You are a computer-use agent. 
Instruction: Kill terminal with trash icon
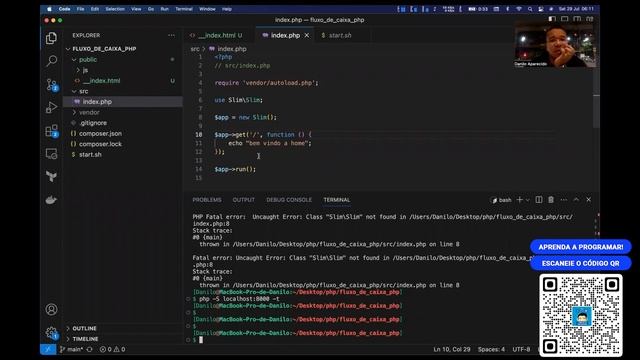click(x=551, y=200)
